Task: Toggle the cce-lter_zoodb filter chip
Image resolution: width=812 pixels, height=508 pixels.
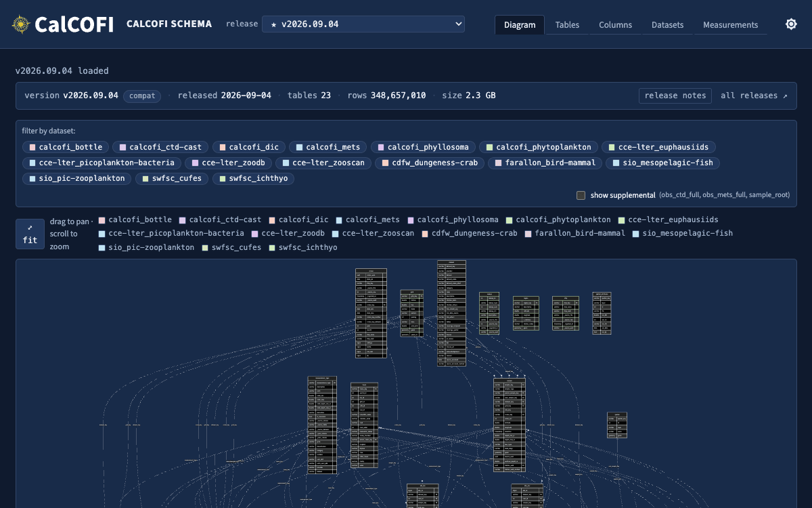Action: point(228,163)
